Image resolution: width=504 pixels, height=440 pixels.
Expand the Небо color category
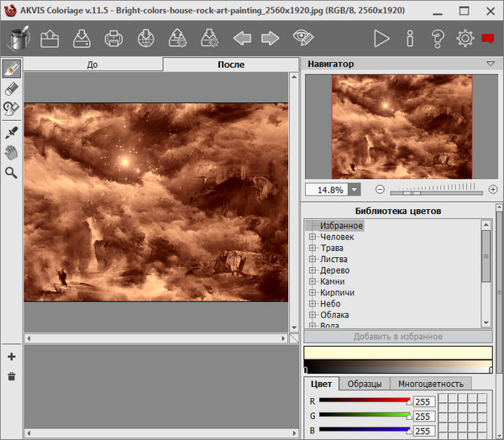(312, 303)
